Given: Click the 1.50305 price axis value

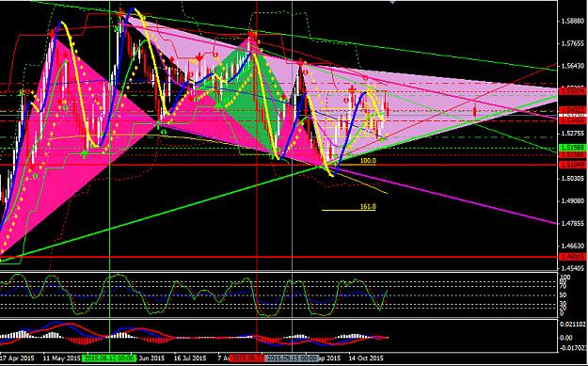Looking at the screenshot, I should pos(573,179).
